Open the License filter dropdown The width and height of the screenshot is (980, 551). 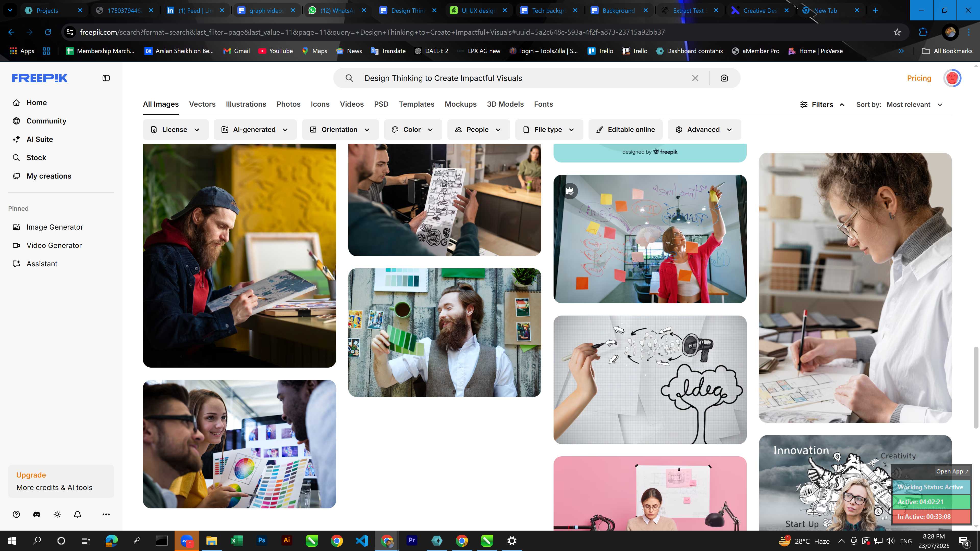pos(175,130)
